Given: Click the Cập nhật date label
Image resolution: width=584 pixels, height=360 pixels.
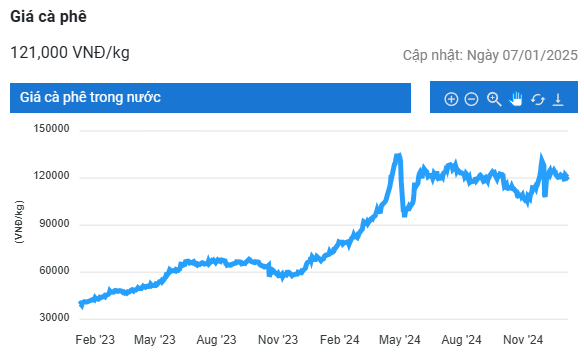Looking at the screenshot, I should click(x=490, y=55).
